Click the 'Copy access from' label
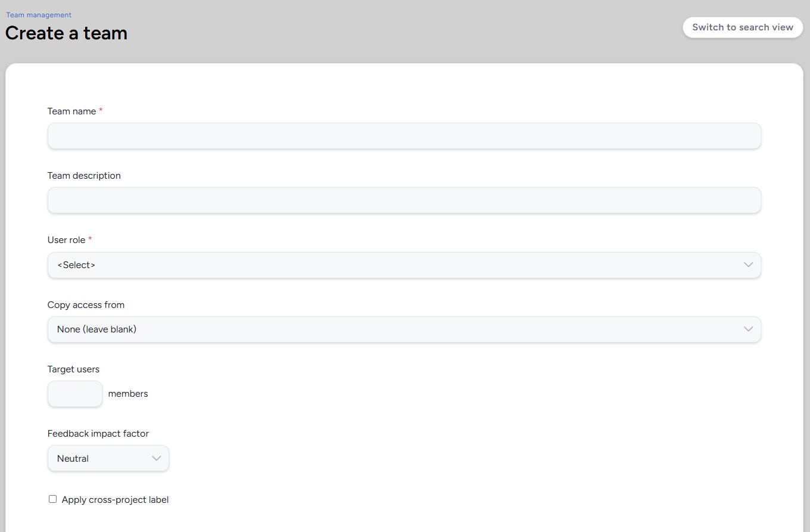Screen dimensions: 810x532 point(86,305)
